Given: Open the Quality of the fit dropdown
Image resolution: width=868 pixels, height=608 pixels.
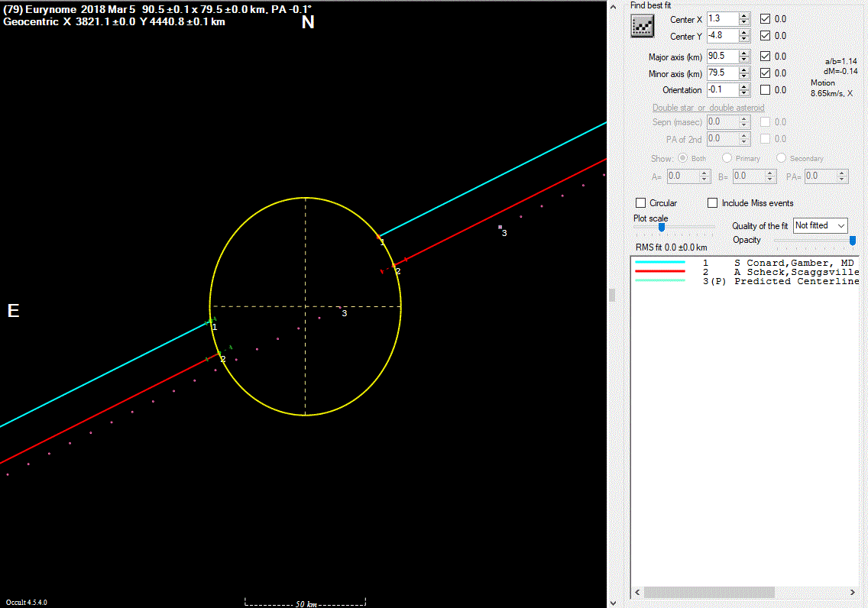Looking at the screenshot, I should coord(821,226).
